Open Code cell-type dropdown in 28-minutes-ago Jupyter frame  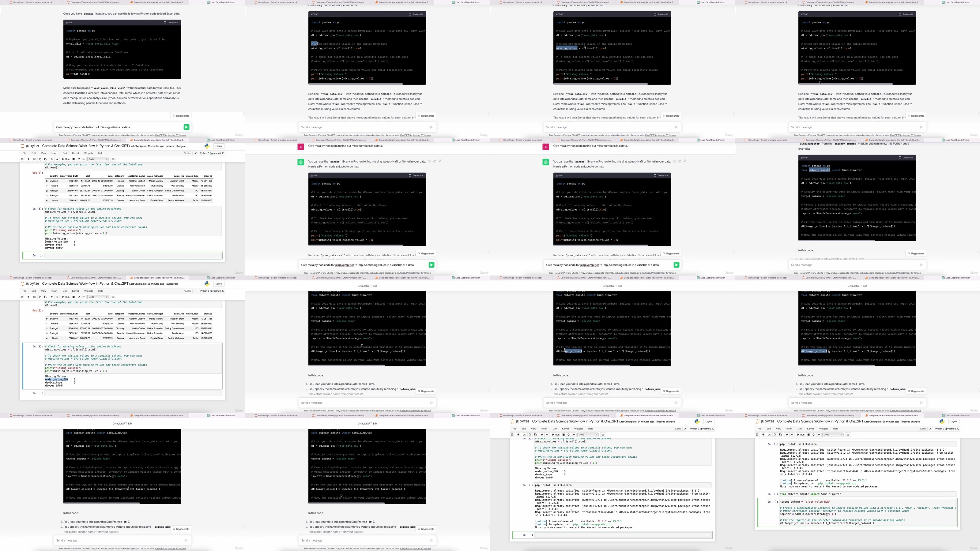(98, 297)
